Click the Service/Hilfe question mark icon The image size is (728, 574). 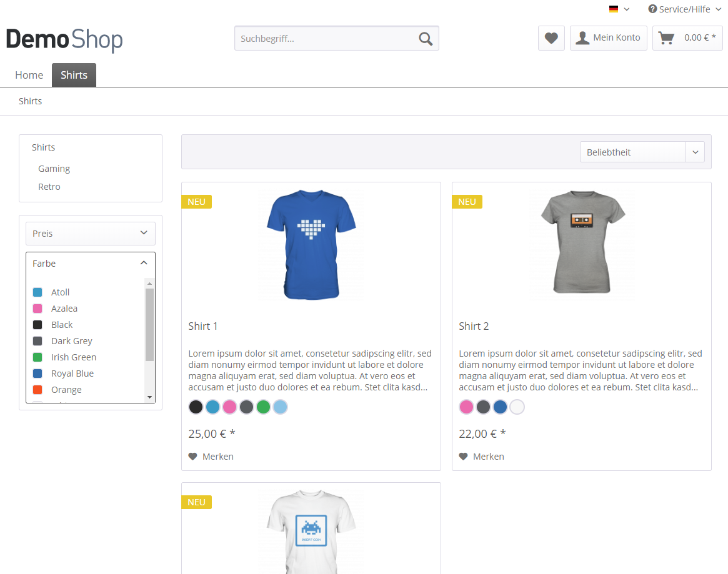tap(652, 9)
